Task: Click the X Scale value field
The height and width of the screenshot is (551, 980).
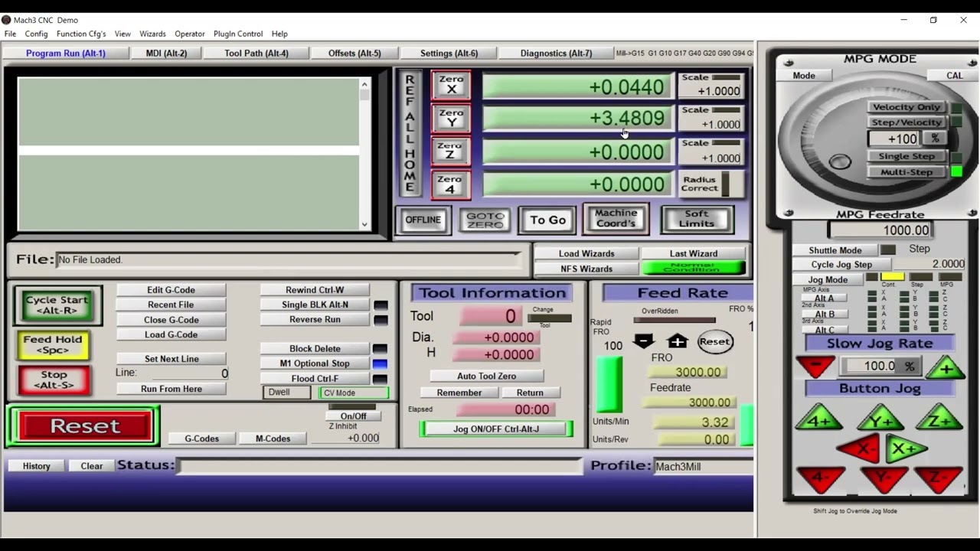Action: [710, 91]
